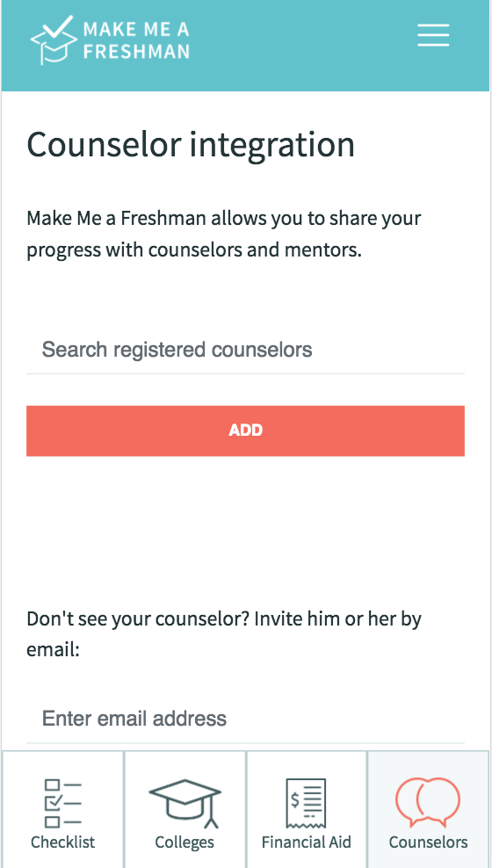Image resolution: width=492 pixels, height=868 pixels.
Task: Open the hamburger navigation menu
Action: (433, 35)
